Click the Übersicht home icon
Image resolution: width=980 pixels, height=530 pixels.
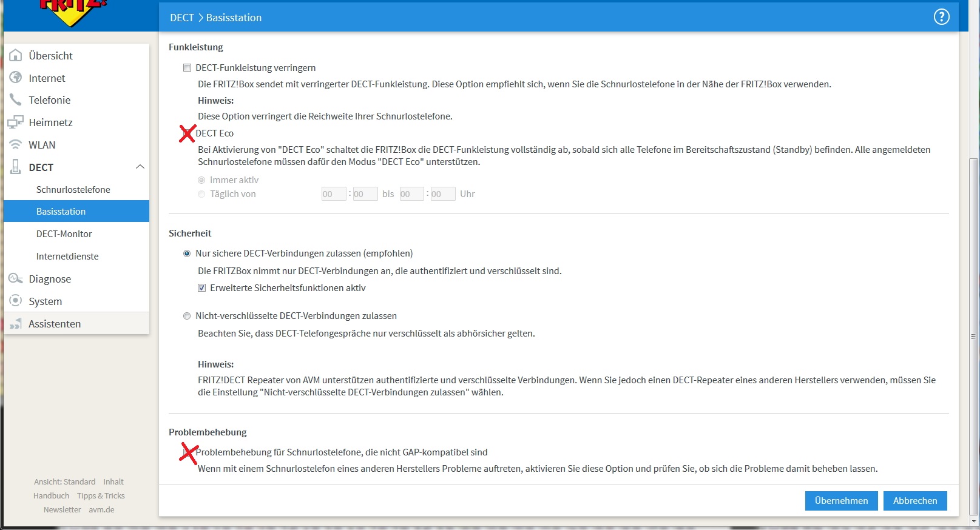(16, 55)
